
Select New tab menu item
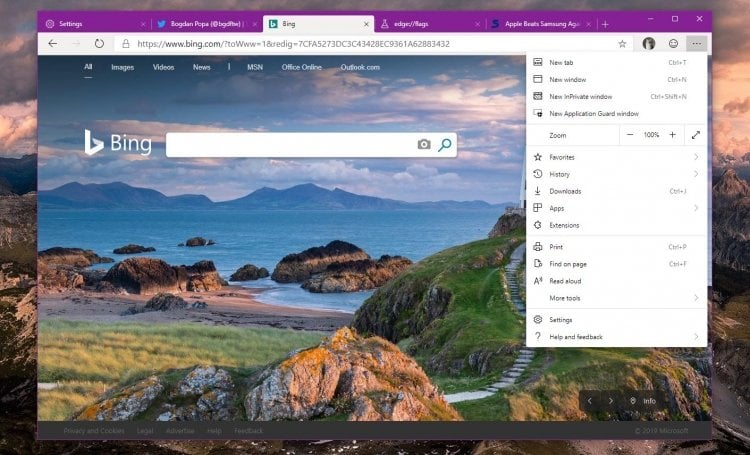(x=617, y=63)
